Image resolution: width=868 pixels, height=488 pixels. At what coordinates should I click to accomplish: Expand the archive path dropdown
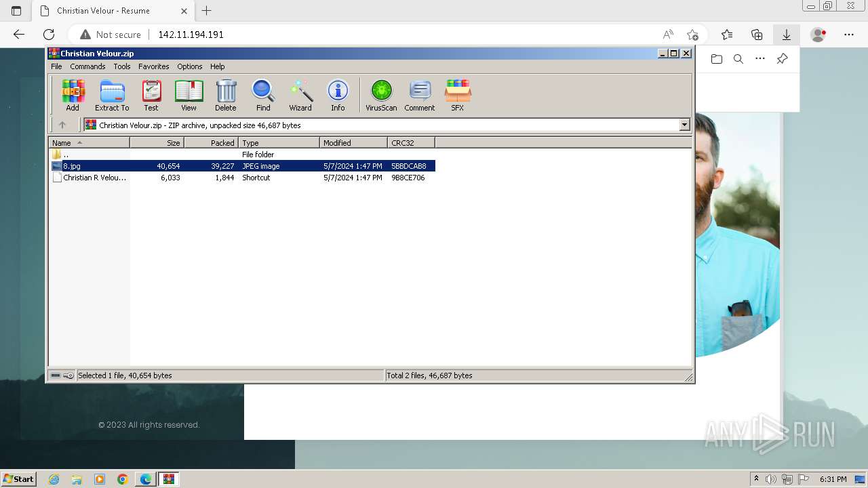(x=684, y=125)
